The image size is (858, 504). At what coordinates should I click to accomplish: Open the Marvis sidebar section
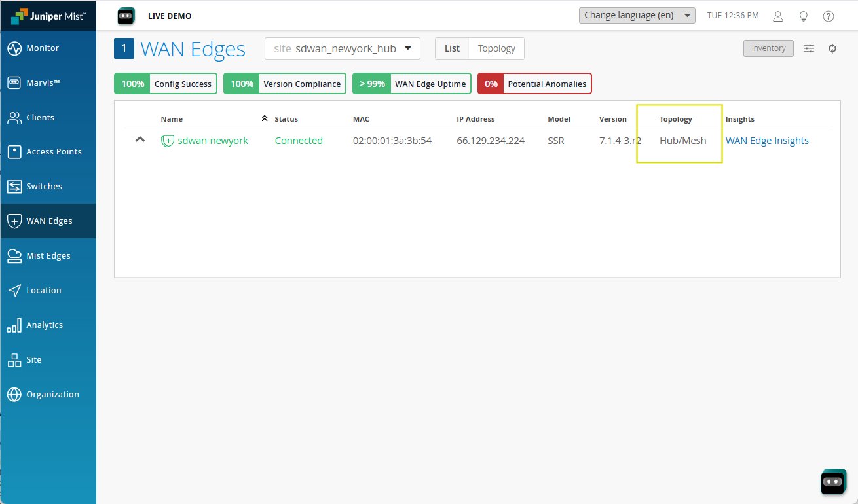point(48,82)
